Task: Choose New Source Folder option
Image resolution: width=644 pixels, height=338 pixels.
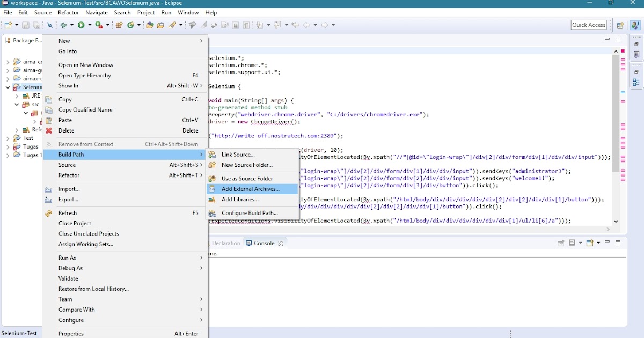Action: click(252, 165)
